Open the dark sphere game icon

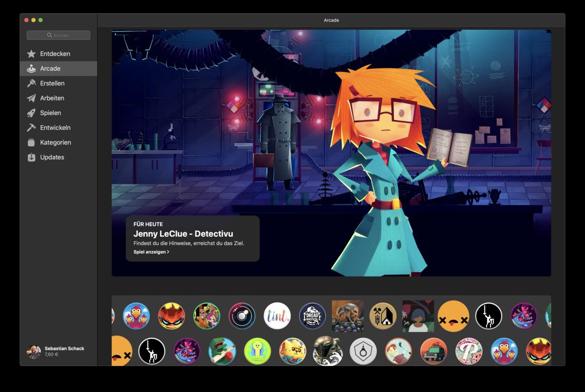[x=242, y=316]
